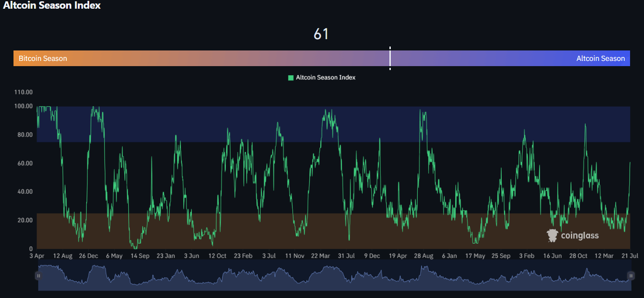Image resolution: width=644 pixels, height=298 pixels.
Task: Click the index value 61
Action: (x=321, y=34)
